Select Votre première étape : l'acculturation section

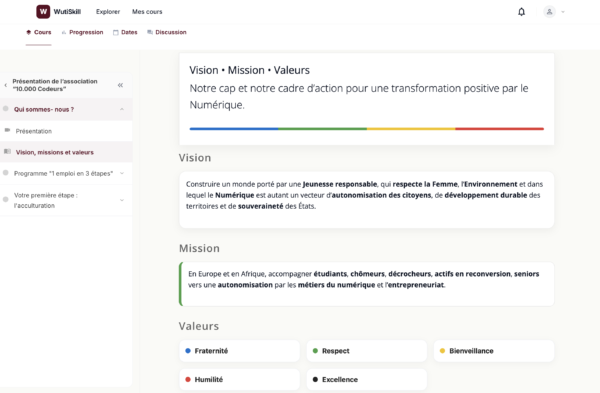tap(46, 200)
